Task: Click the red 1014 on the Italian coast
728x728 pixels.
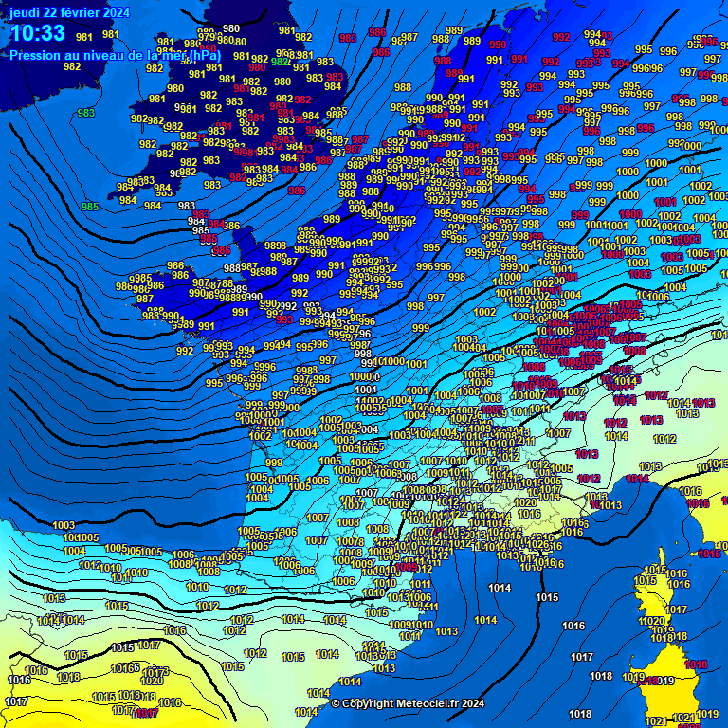Action: click(637, 480)
